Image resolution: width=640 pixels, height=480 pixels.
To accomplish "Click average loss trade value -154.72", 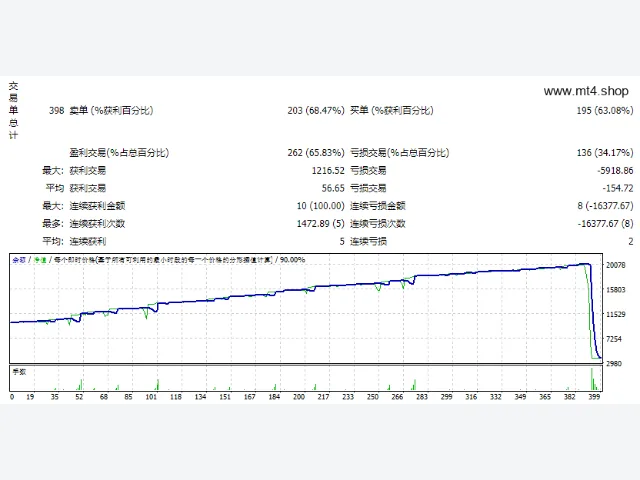I will pyautogui.click(x=618, y=188).
